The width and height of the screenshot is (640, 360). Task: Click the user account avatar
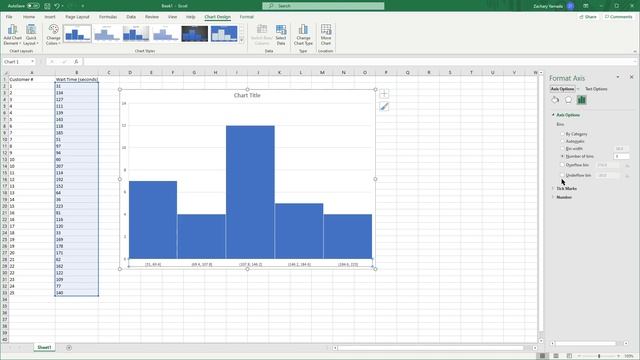(x=571, y=6)
